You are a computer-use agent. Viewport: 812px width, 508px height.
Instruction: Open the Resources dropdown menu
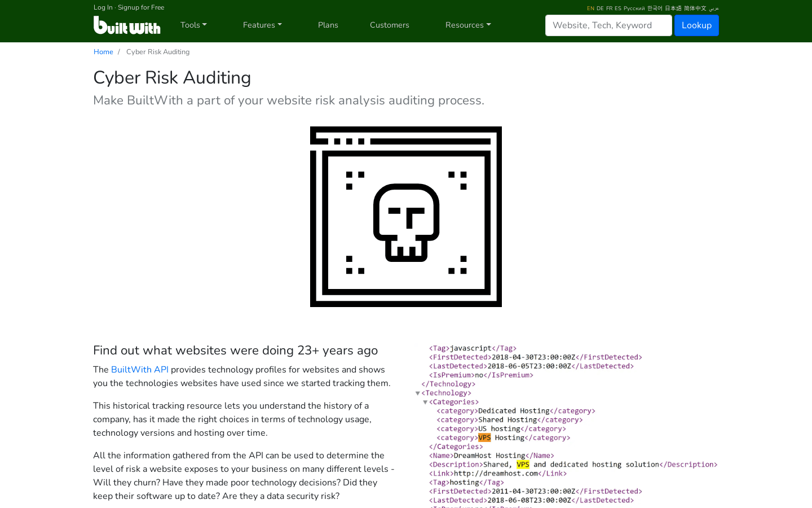(x=468, y=25)
